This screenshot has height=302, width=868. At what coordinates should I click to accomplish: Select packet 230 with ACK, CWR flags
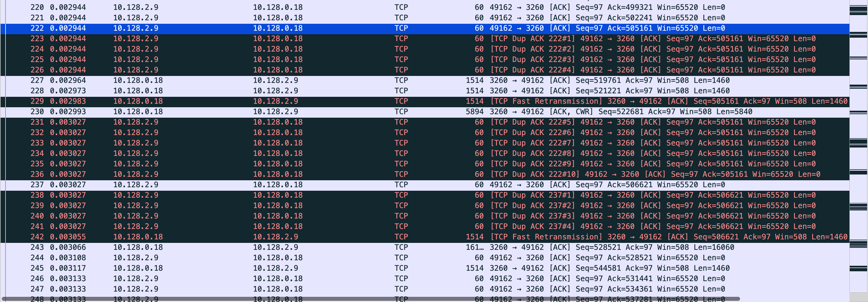tap(424, 112)
